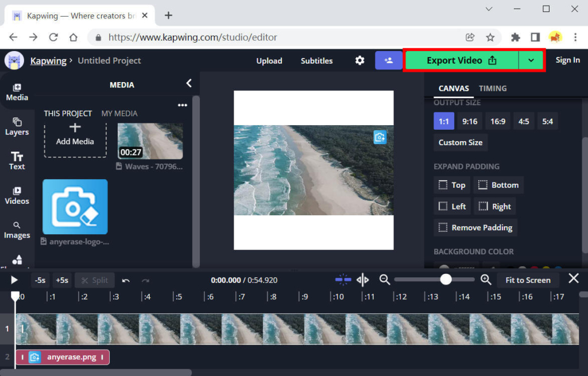This screenshot has width=588, height=376.
Task: Open the Videos library in the sidebar
Action: (17, 195)
